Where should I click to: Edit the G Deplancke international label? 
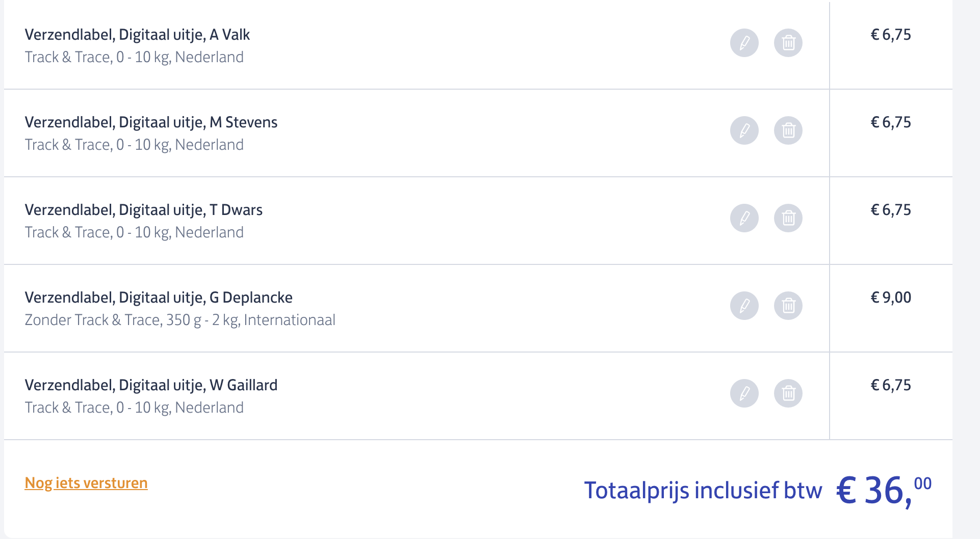point(744,306)
